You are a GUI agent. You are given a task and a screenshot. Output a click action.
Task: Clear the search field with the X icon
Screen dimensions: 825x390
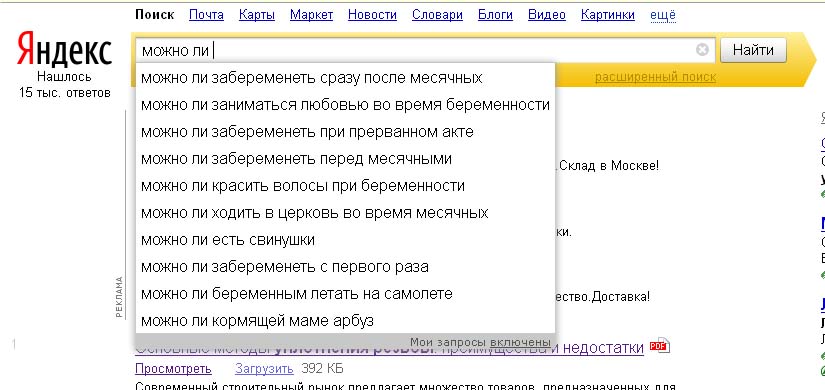coord(702,50)
